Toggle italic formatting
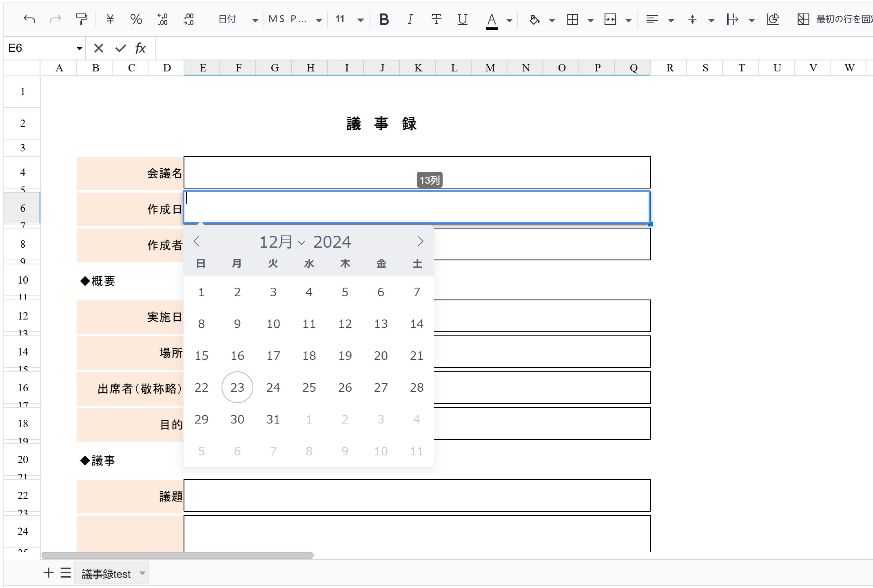 click(x=410, y=19)
